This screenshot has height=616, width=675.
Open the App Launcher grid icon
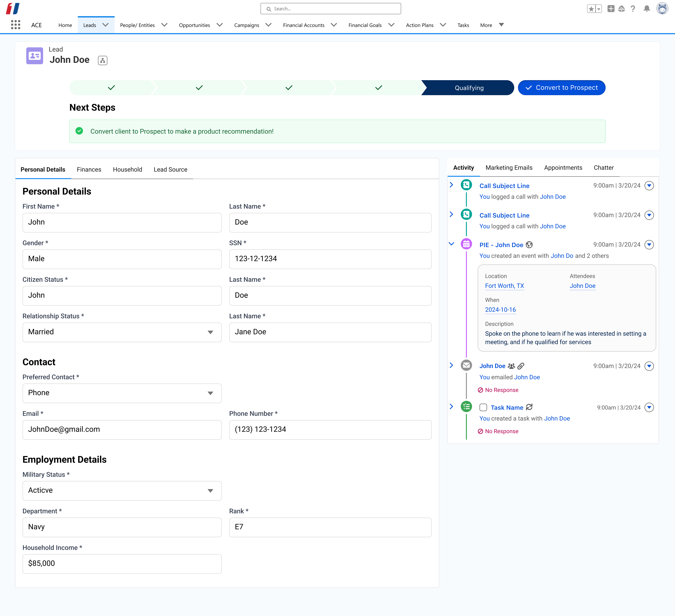point(15,25)
